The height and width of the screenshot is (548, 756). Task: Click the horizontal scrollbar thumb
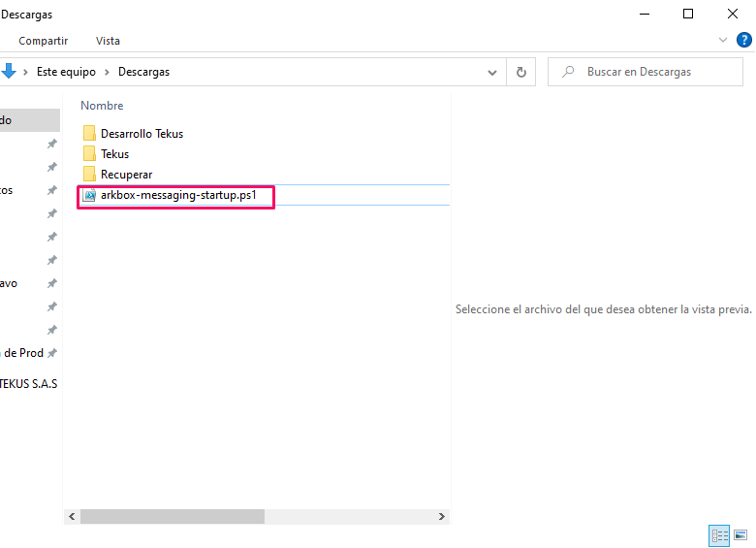pyautogui.click(x=170, y=517)
